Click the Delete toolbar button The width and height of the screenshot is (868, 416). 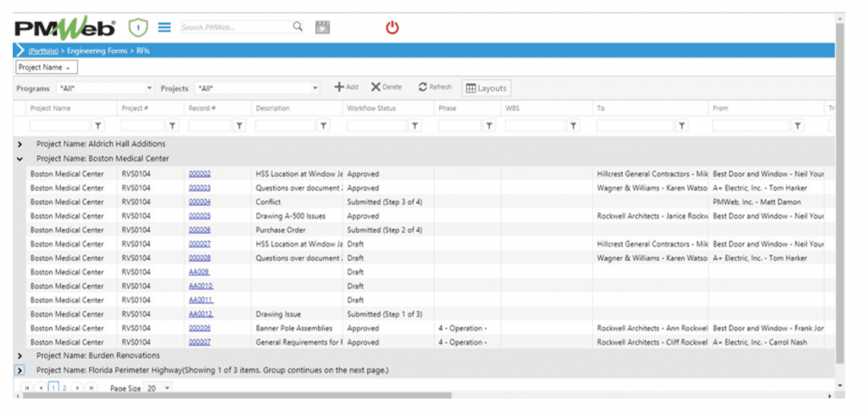coord(387,87)
